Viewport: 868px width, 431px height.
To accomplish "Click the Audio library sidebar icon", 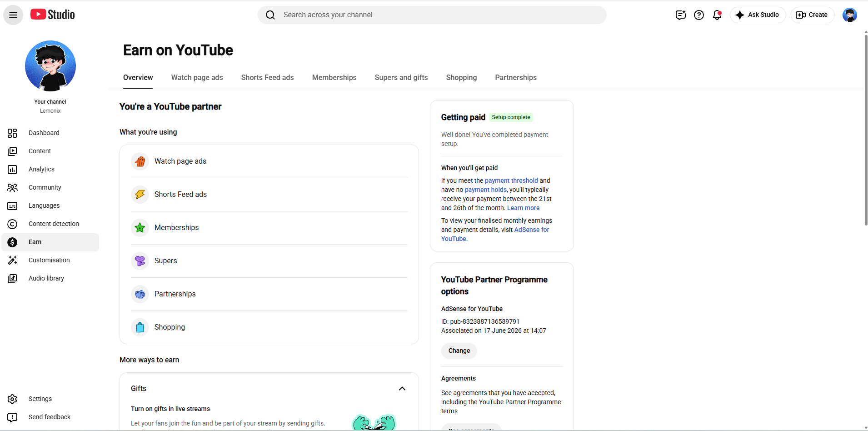I will (12, 278).
